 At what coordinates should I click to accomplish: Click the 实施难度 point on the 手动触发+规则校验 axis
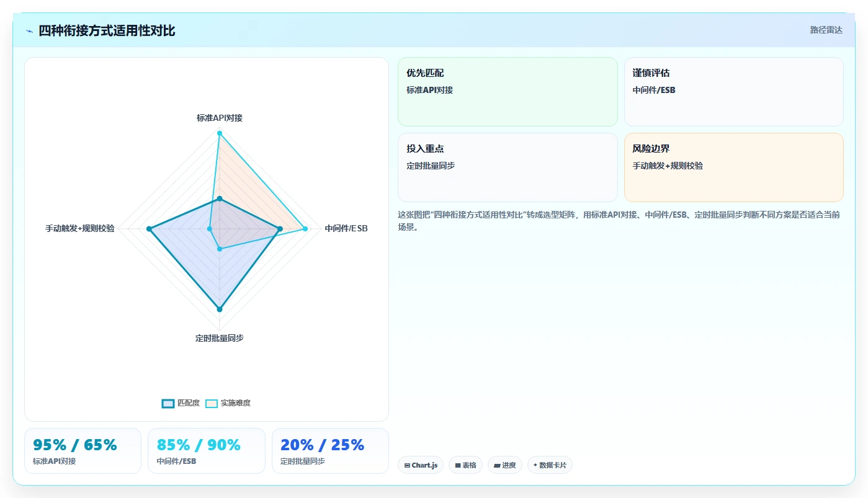tap(210, 229)
